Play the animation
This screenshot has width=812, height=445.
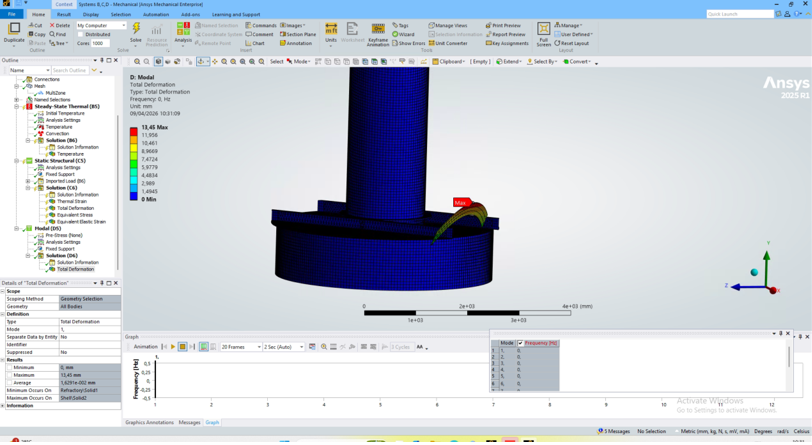pos(173,347)
